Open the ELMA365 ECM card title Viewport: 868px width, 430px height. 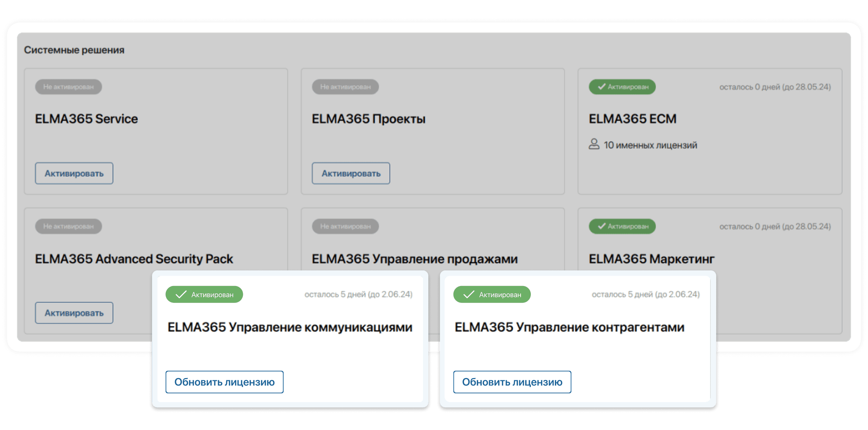click(633, 119)
